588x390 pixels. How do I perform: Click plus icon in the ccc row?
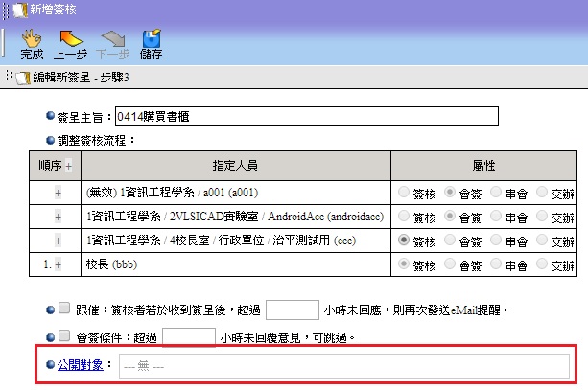[x=58, y=240]
